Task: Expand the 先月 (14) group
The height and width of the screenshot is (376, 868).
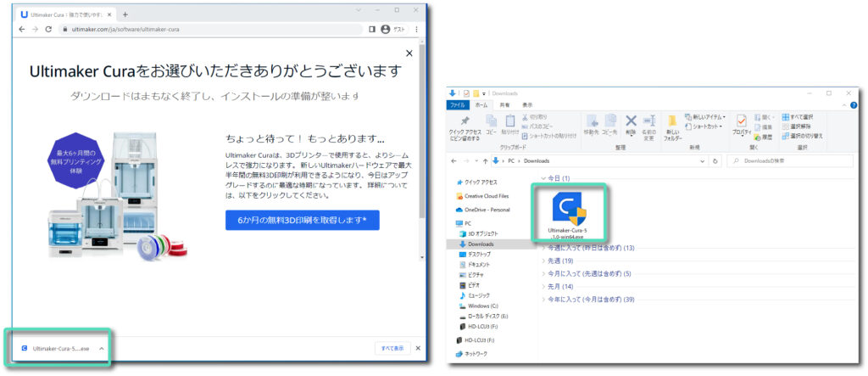Action: click(543, 287)
